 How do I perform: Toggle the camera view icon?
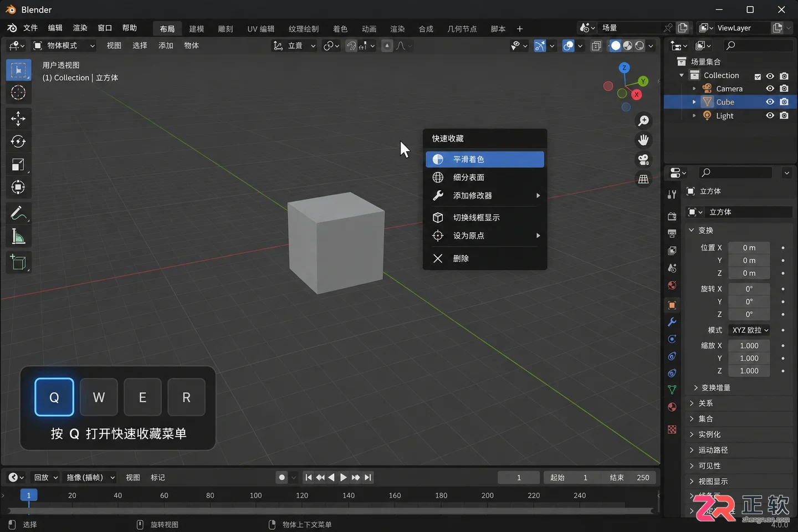click(x=643, y=160)
